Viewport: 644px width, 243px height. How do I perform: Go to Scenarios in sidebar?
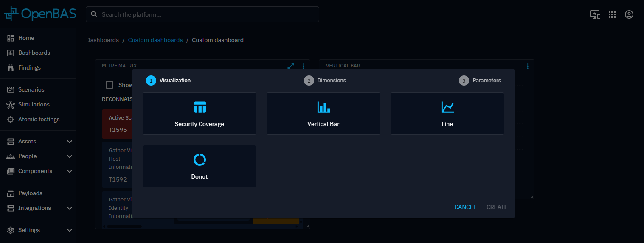[x=31, y=89]
